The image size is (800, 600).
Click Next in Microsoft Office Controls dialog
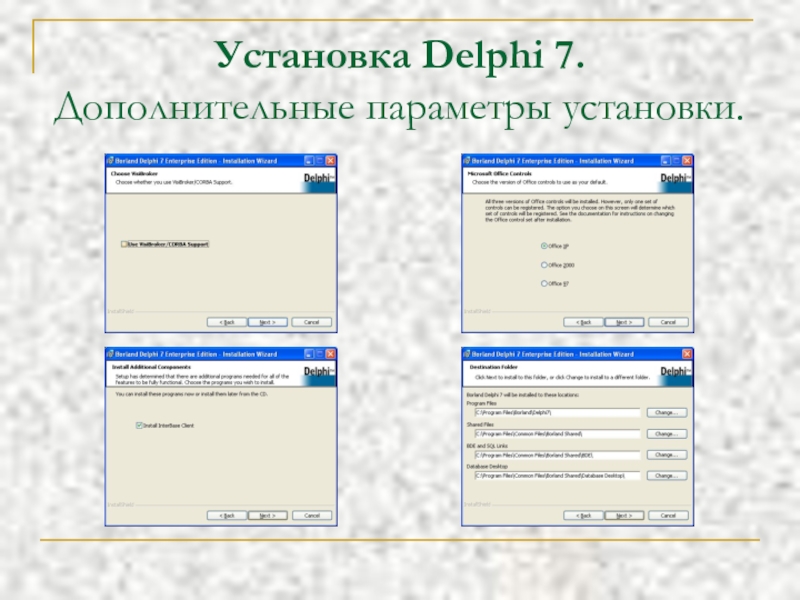(624, 322)
